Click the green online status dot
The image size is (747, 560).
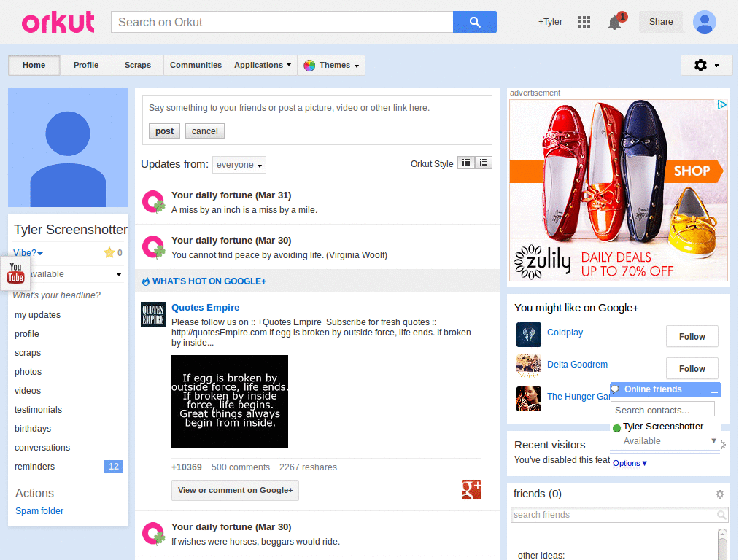point(616,428)
